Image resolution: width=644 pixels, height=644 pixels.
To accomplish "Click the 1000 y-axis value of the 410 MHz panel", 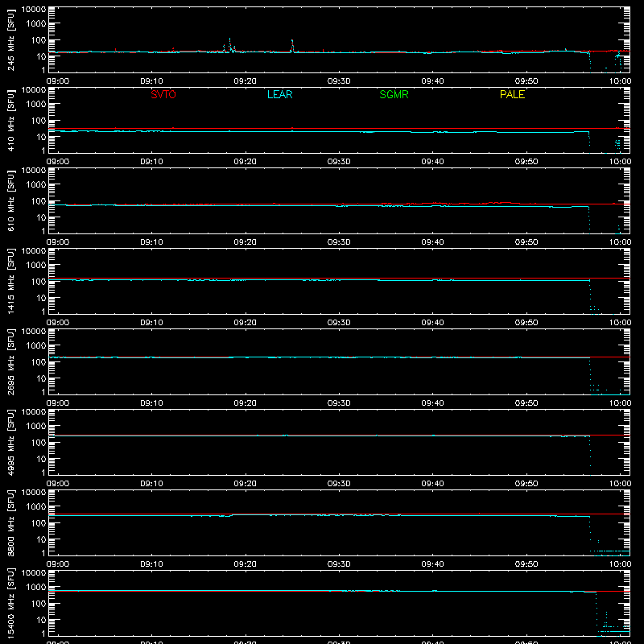I will (x=36, y=105).
